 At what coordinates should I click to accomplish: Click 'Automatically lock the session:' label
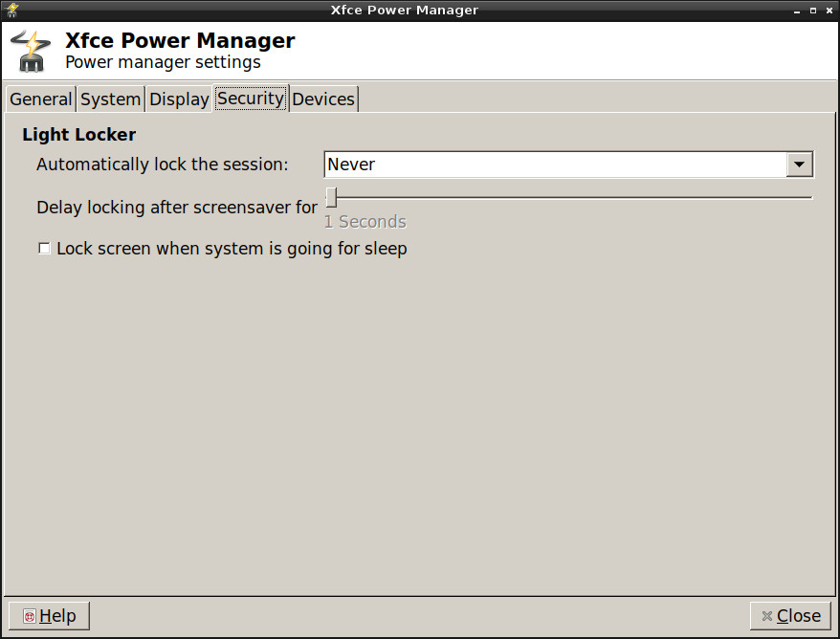[x=163, y=165]
